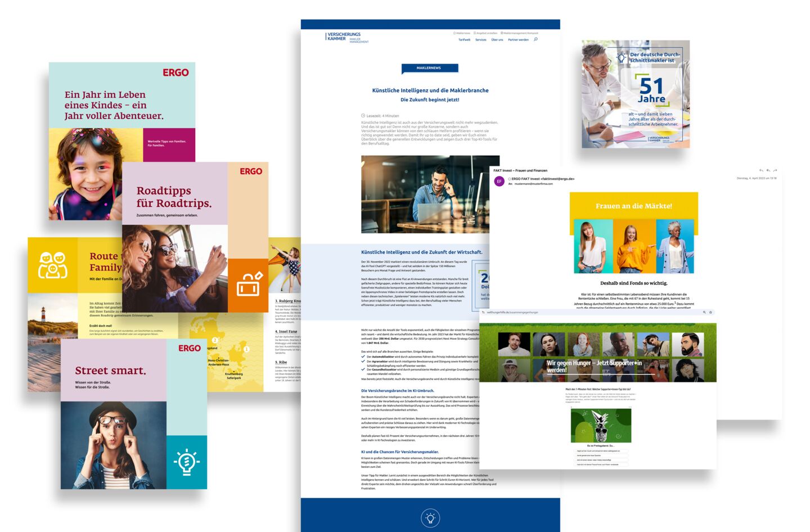Click the clock icon beside Lesezeit
The height and width of the screenshot is (532, 810).
[x=363, y=116]
